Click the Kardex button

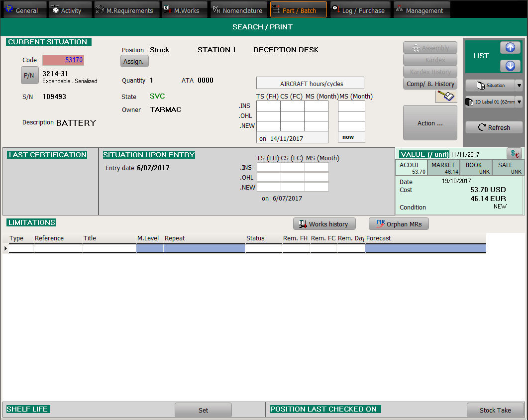(x=430, y=60)
